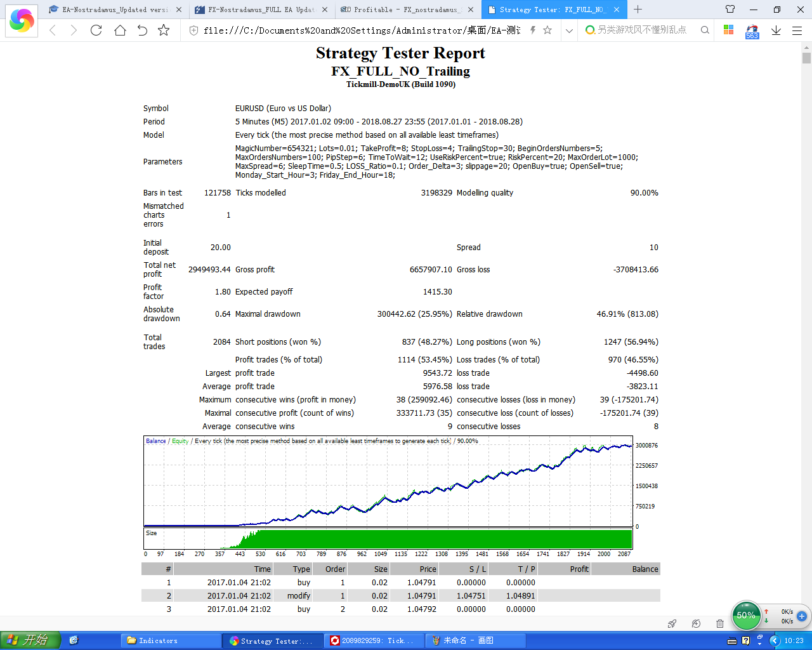The image size is (812, 650).
Task: Click the blue plus button beside network speed
Action: click(x=802, y=616)
